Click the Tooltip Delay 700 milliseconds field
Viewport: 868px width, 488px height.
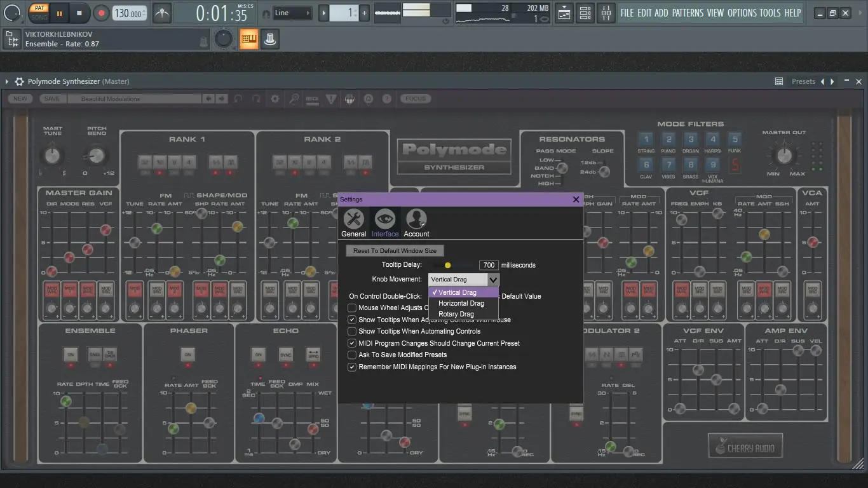(489, 265)
